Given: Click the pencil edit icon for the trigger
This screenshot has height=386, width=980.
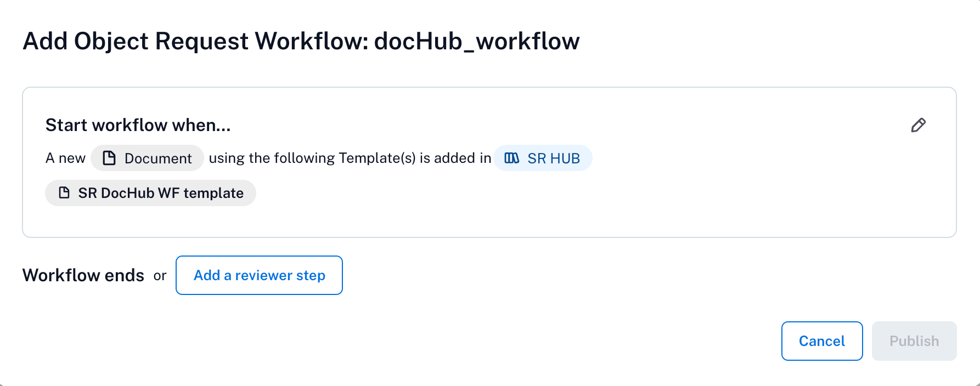Looking at the screenshot, I should (x=918, y=125).
